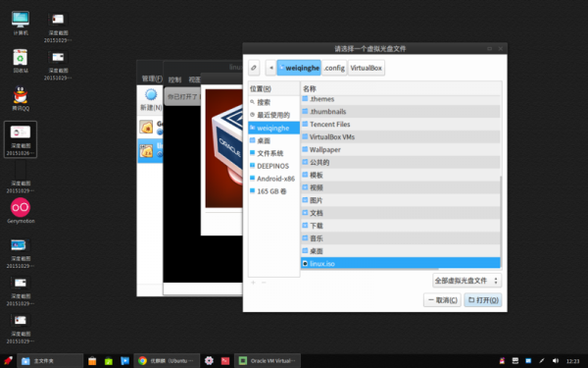Select the VirtualBox VMs folder
588x368 pixels.
[400, 137]
